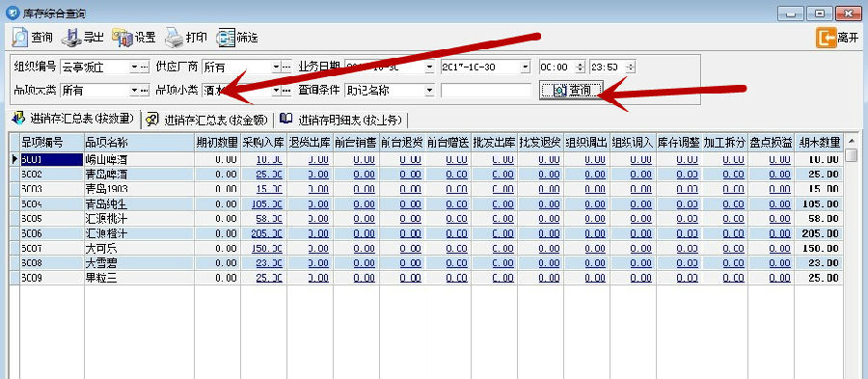
Task: Open the 供应厂商 dropdown arrow
Action: (276, 68)
